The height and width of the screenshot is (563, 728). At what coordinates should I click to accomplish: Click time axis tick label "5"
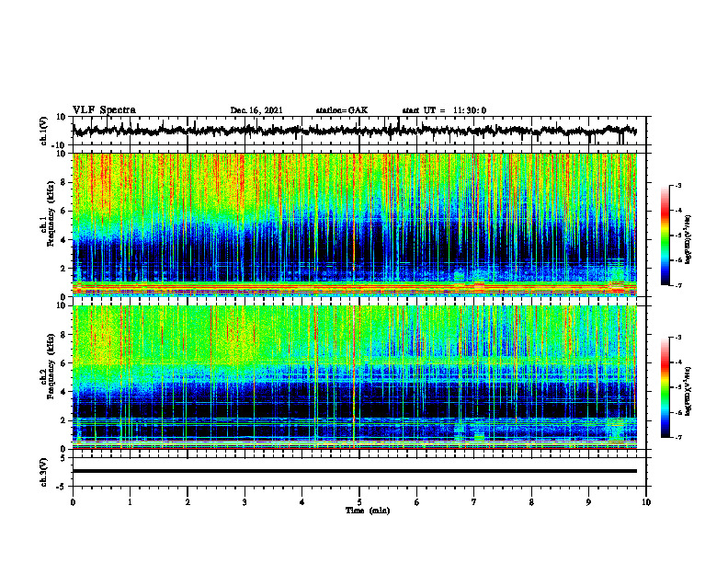(x=359, y=502)
